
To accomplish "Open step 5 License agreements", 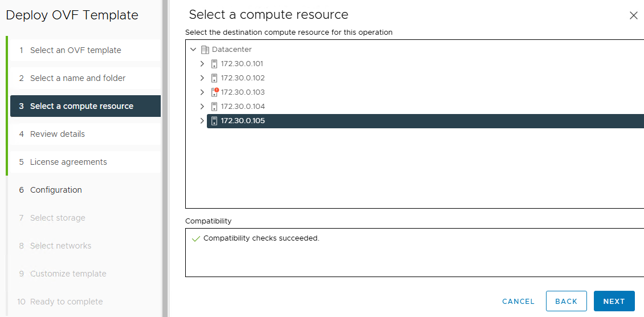I will 68,162.
